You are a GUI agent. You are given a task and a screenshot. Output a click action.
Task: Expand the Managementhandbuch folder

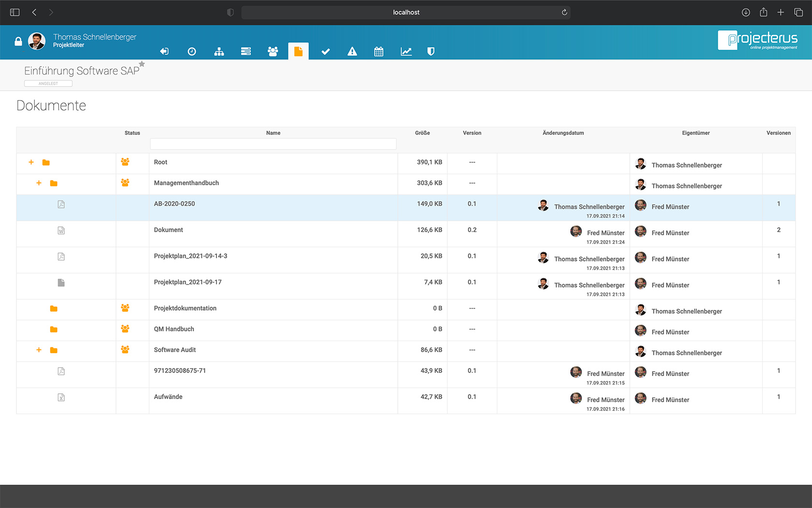click(39, 183)
